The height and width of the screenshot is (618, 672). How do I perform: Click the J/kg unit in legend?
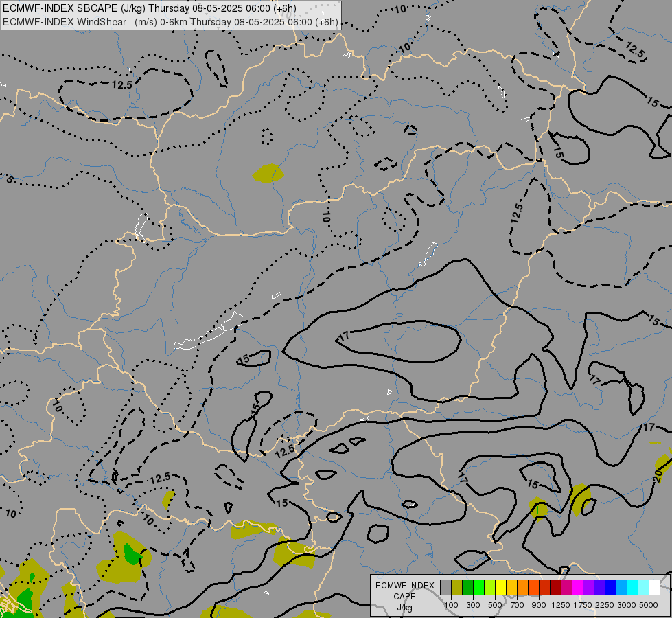pos(404,608)
